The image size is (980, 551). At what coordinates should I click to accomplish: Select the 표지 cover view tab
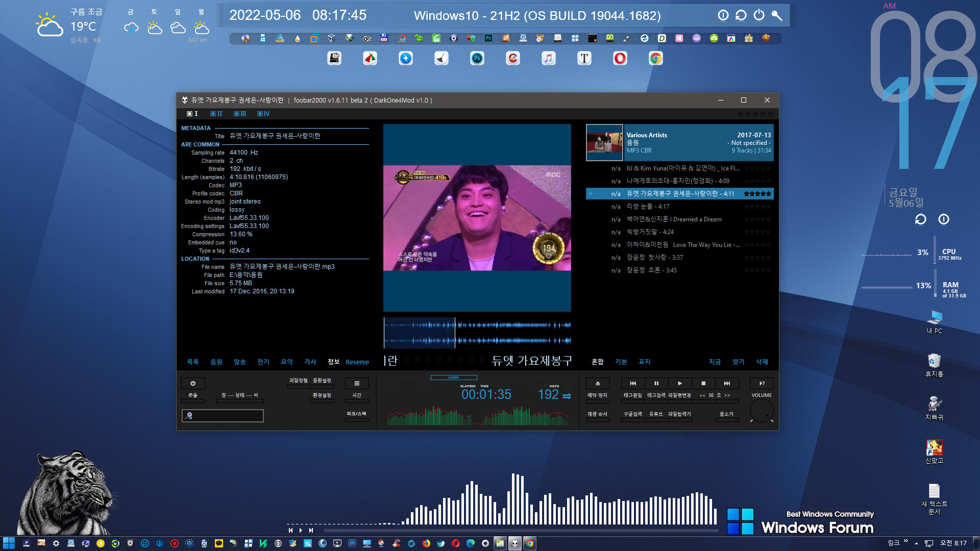coord(645,362)
